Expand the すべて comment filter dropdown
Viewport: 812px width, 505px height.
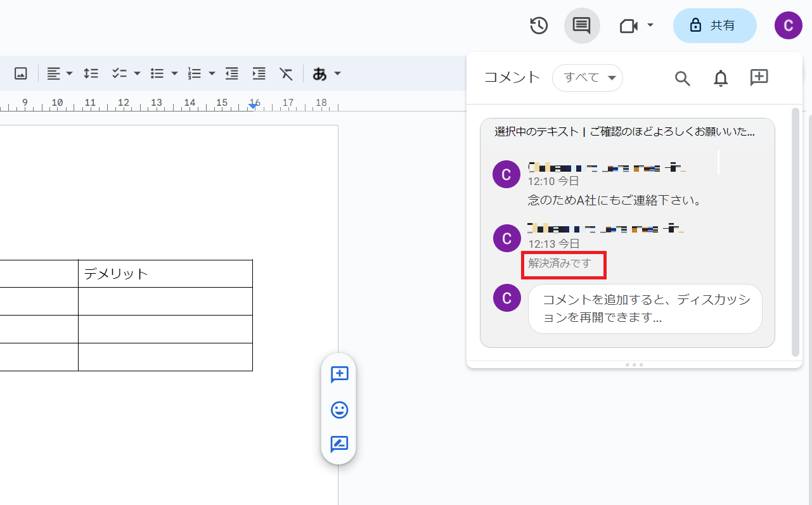[588, 78]
